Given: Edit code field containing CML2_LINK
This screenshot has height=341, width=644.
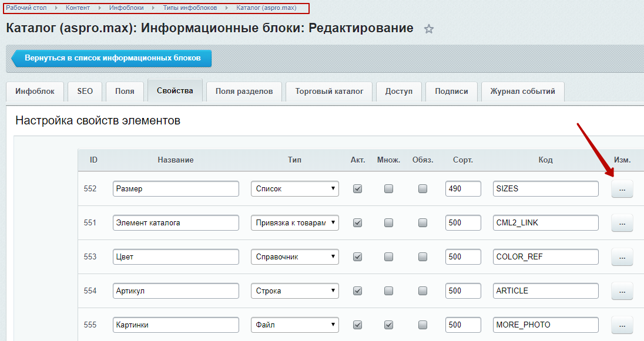Looking at the screenshot, I should 545,223.
